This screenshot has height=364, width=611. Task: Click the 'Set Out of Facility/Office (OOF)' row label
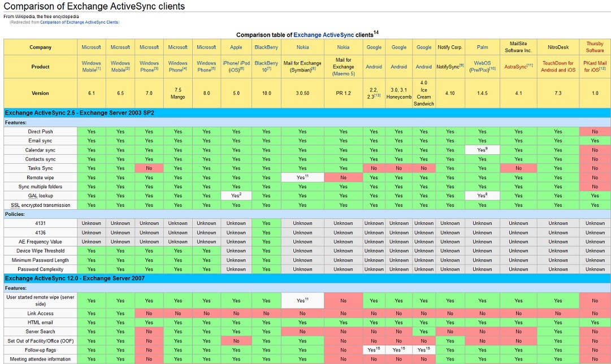click(41, 341)
